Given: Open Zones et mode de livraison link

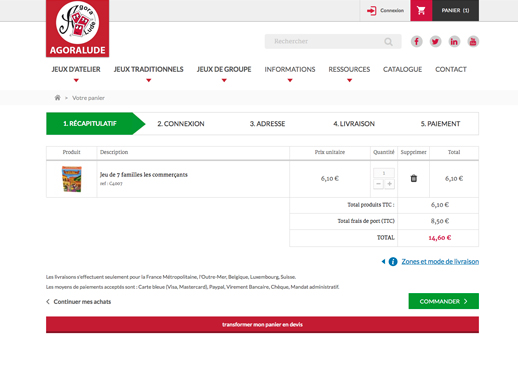Looking at the screenshot, I should [x=440, y=262].
